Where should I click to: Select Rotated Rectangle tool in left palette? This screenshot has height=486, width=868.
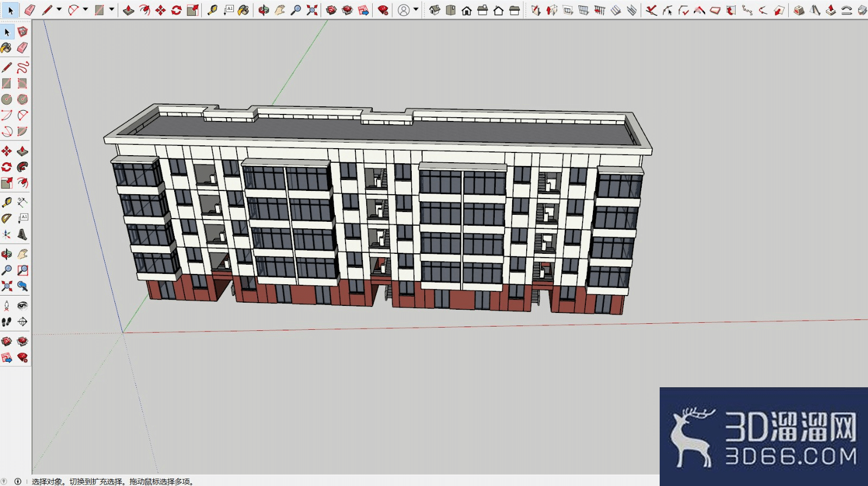click(x=22, y=83)
